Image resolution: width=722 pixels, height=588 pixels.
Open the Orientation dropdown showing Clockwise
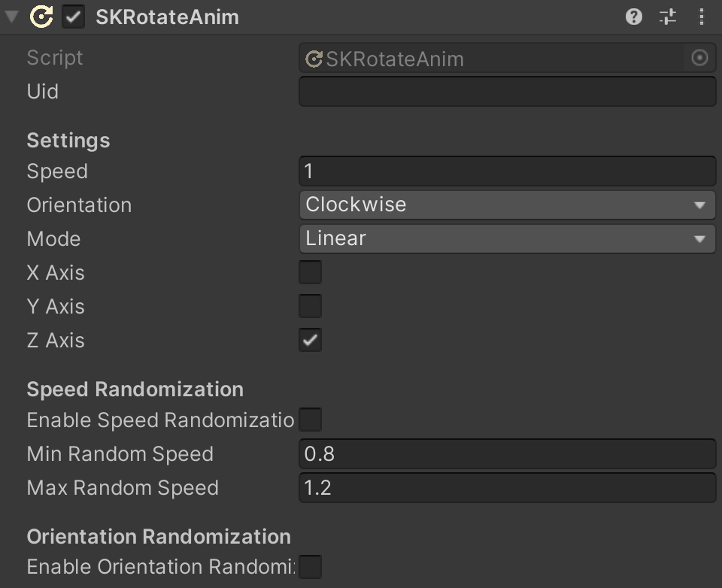[x=507, y=205]
